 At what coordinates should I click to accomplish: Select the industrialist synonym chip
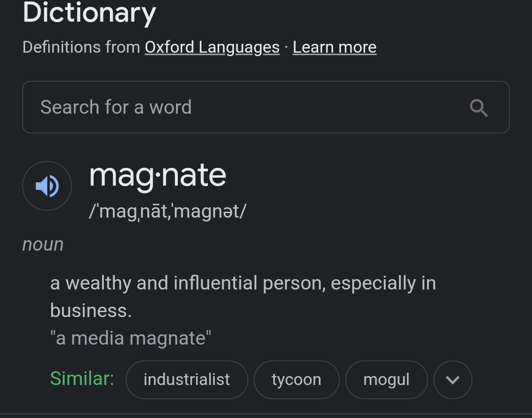tap(187, 380)
